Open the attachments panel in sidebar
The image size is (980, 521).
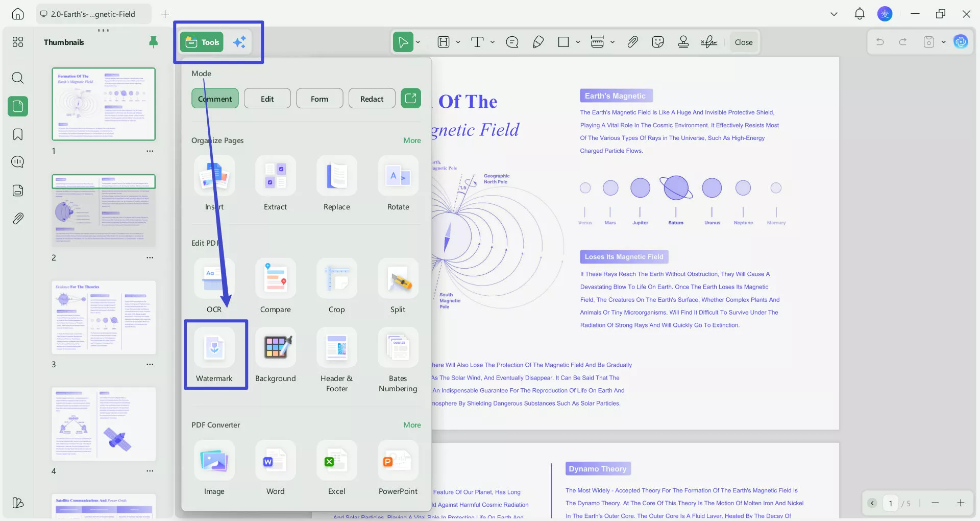(18, 219)
